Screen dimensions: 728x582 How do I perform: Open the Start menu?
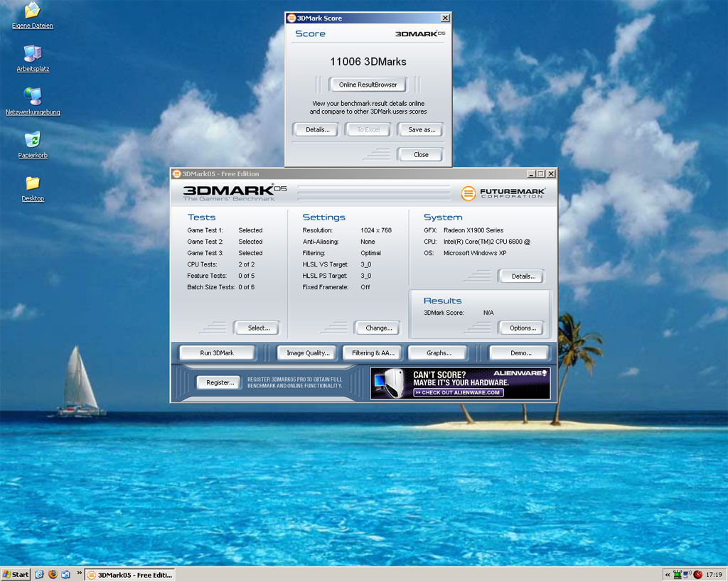tap(16, 575)
